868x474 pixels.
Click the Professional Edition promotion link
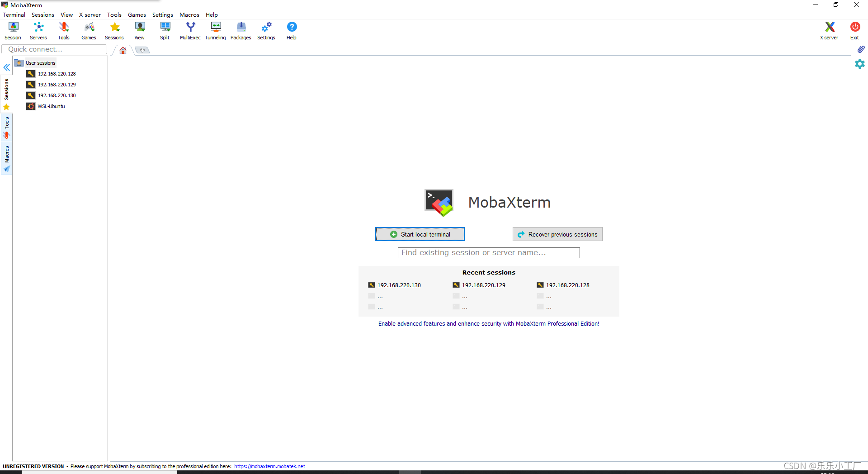coord(489,323)
